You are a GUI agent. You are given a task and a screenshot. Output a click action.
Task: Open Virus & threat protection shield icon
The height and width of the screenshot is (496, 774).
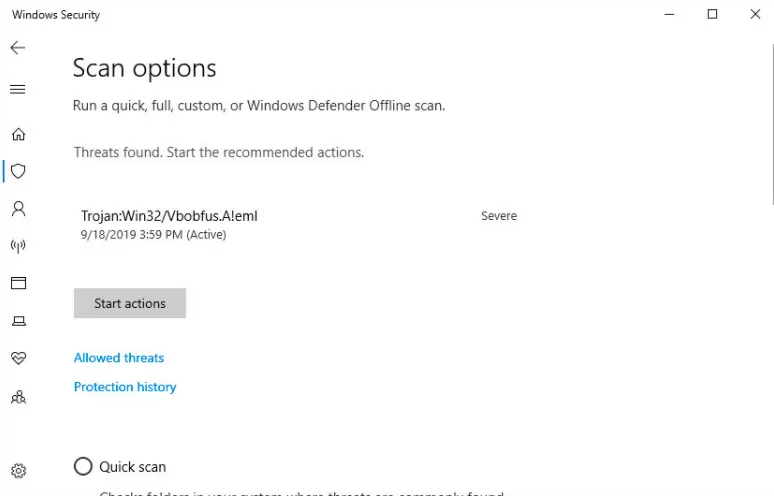click(18, 171)
